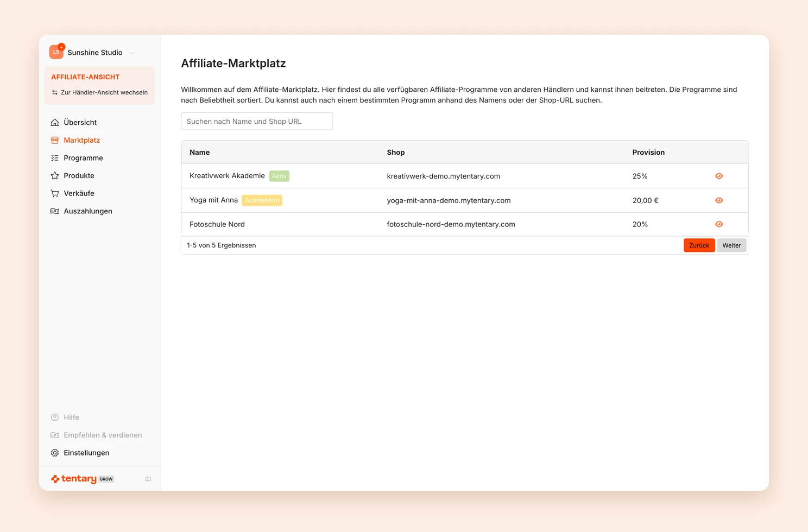Click the 'Fotoschule Nord' name cell

pyautogui.click(x=217, y=224)
